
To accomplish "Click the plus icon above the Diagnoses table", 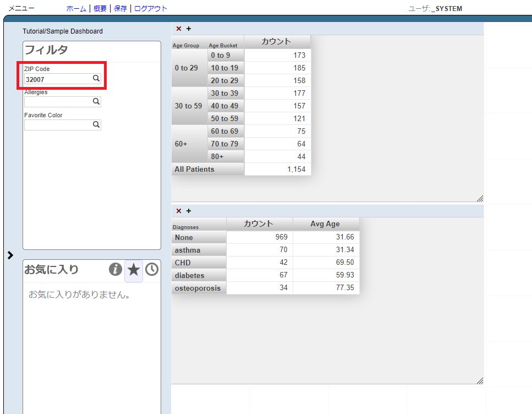I will 189,211.
